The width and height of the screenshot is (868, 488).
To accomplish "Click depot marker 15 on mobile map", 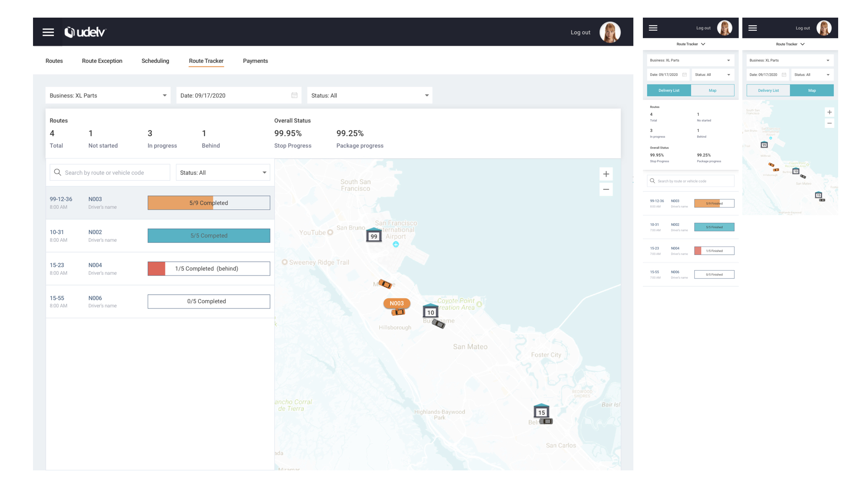I will pos(818,195).
